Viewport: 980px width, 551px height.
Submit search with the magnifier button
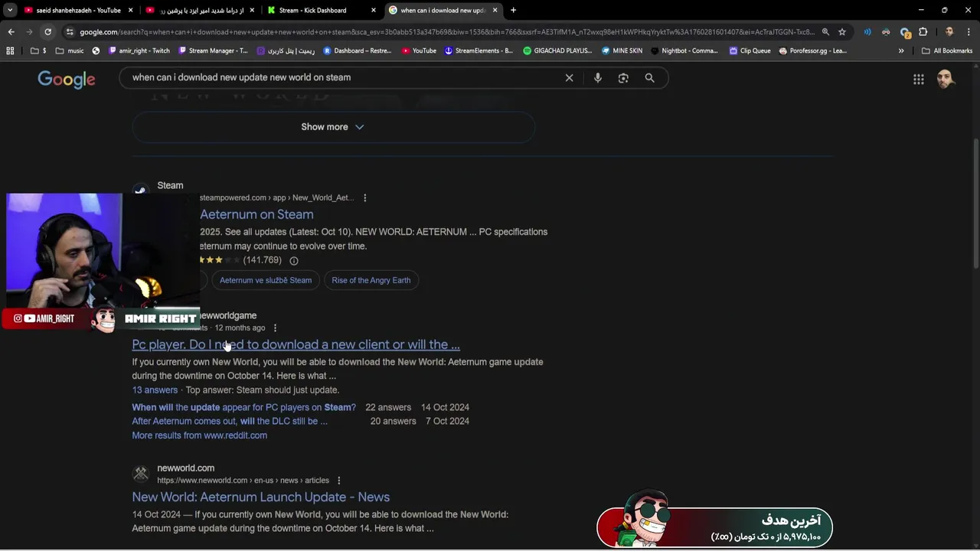tap(649, 78)
